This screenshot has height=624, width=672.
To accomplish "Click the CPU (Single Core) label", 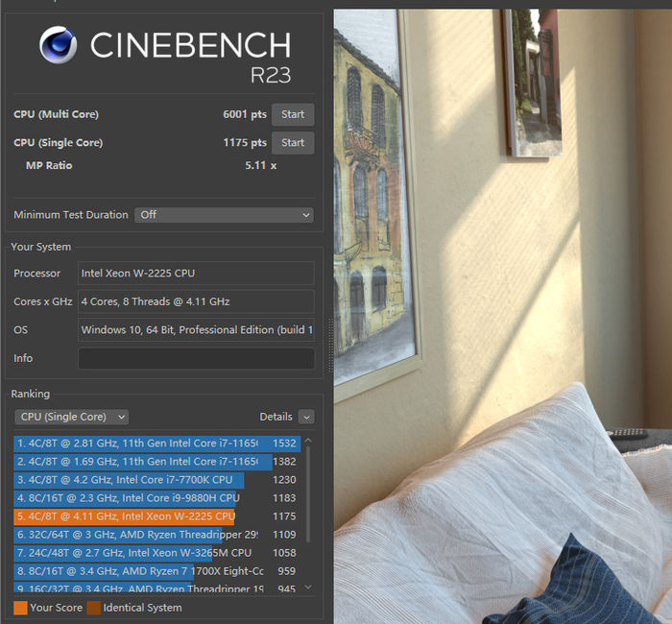I will (x=59, y=143).
